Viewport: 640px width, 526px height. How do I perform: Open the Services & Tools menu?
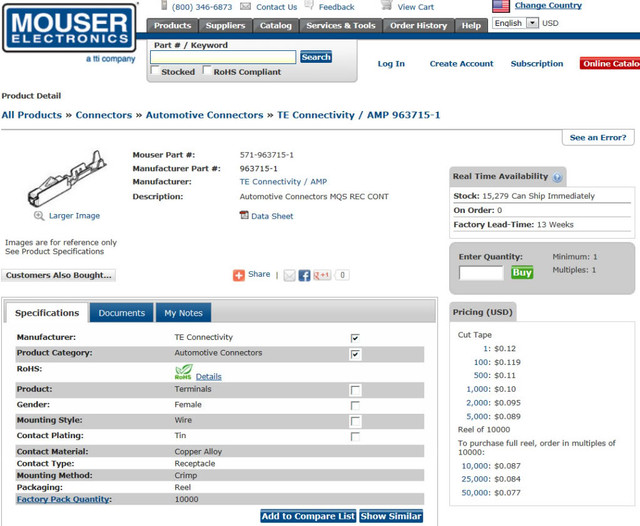point(340,25)
